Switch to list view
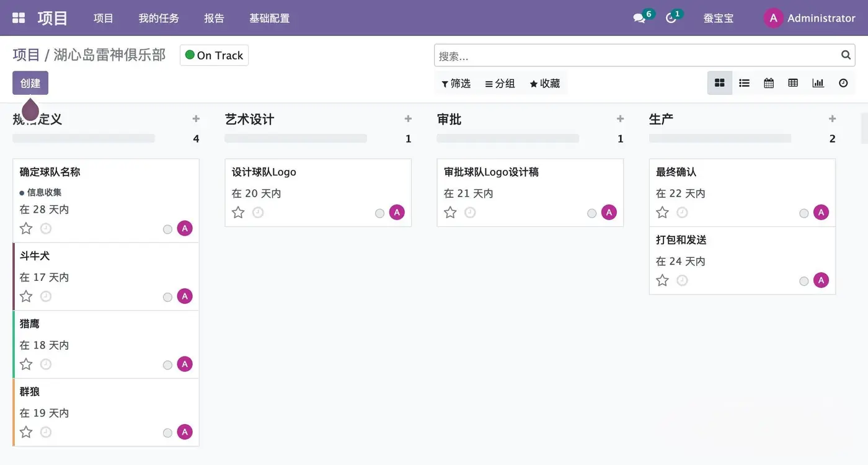The height and width of the screenshot is (465, 868). (x=744, y=82)
